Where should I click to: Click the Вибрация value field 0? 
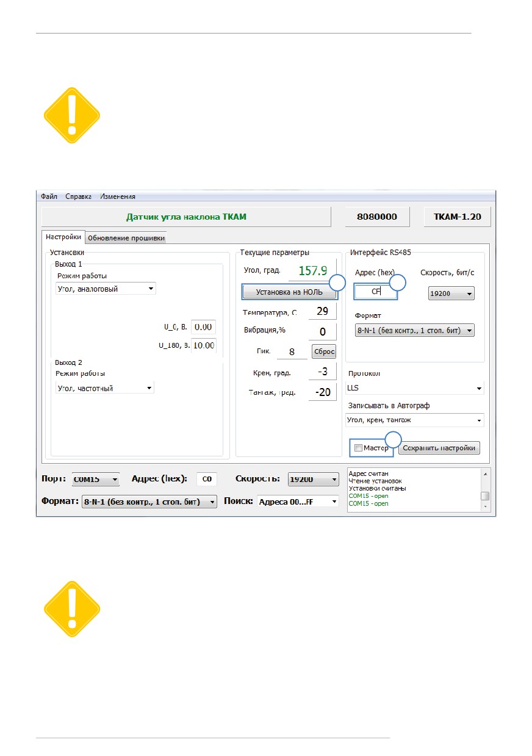click(323, 332)
